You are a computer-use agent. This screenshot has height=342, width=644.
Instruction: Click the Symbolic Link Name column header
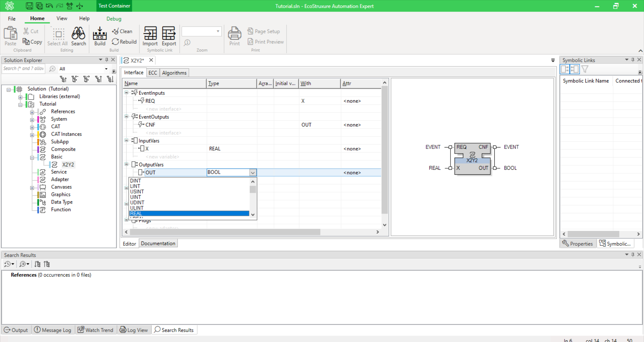[586, 81]
